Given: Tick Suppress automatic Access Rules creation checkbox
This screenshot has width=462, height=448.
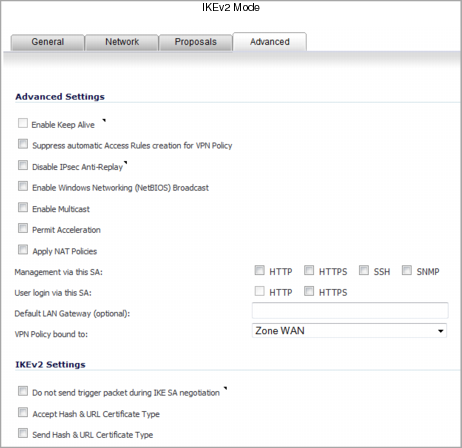Looking at the screenshot, I should [23, 144].
